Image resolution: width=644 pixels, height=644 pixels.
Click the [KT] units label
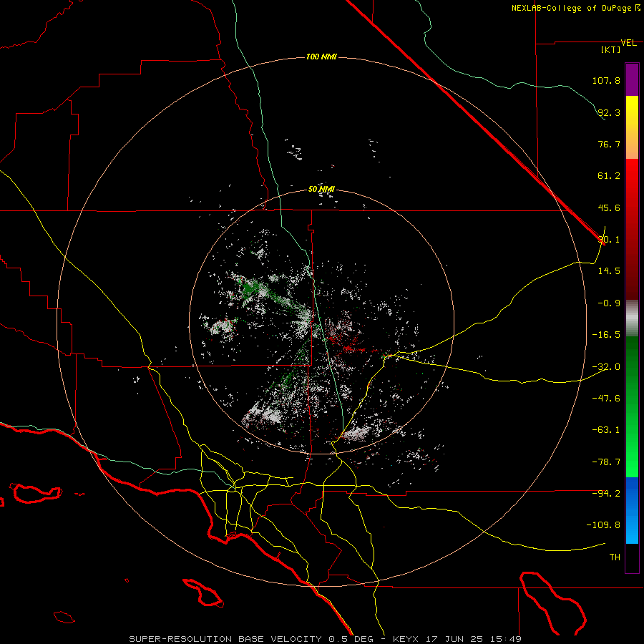coord(611,49)
